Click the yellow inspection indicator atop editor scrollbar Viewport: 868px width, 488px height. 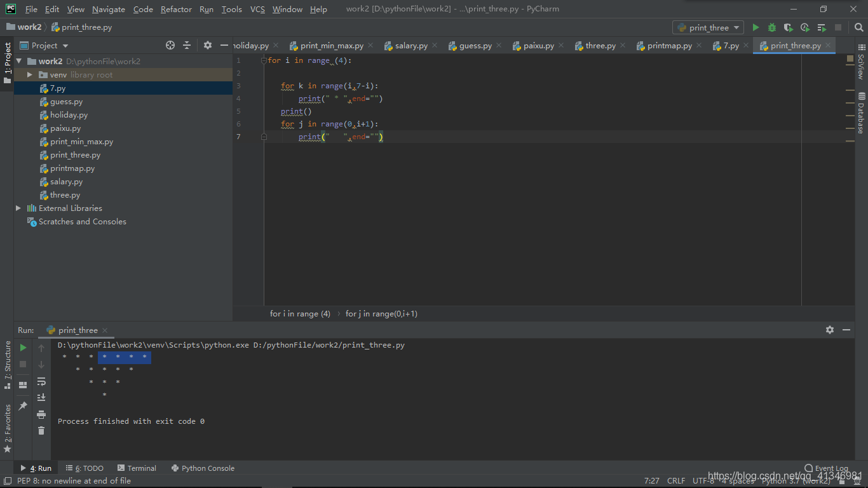pos(850,58)
